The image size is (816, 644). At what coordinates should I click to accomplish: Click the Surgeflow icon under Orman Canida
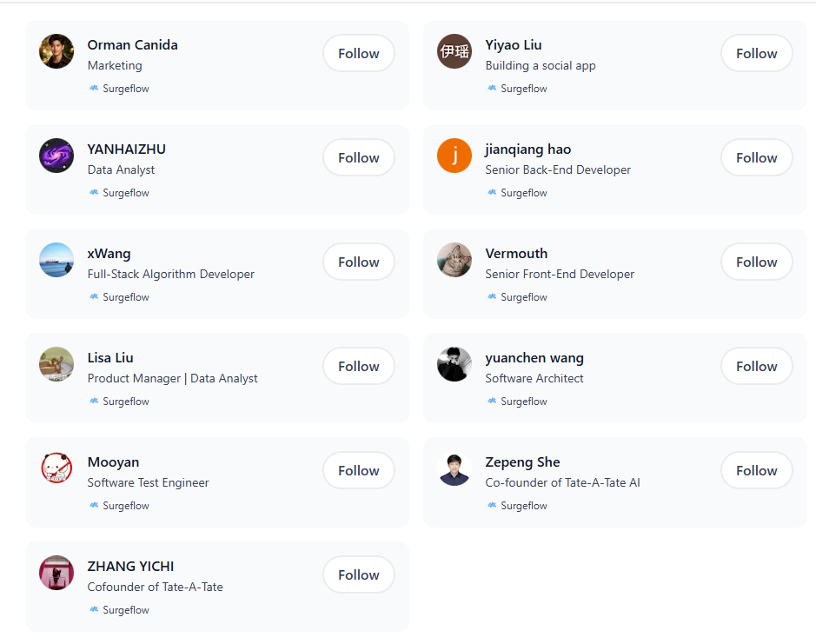pos(94,88)
